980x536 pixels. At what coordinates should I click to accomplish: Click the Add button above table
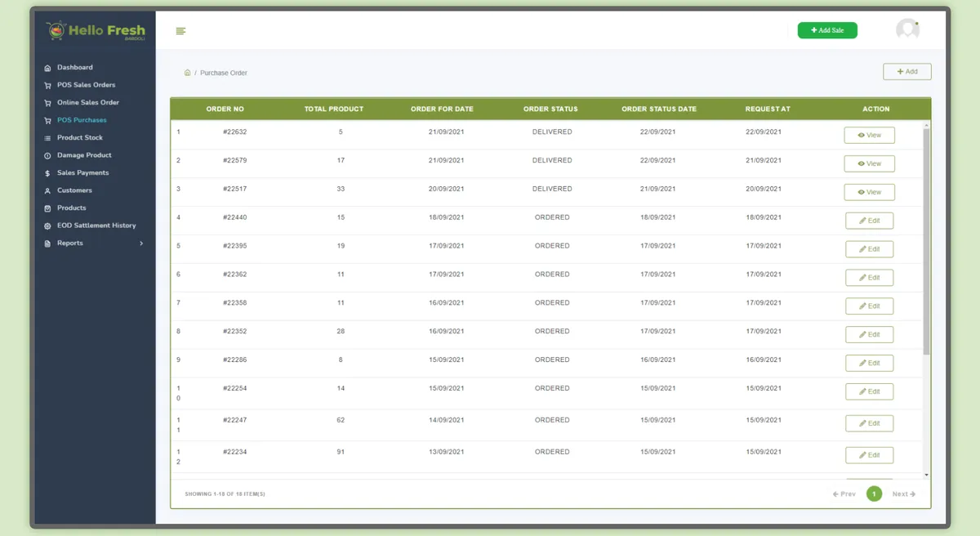(x=907, y=72)
